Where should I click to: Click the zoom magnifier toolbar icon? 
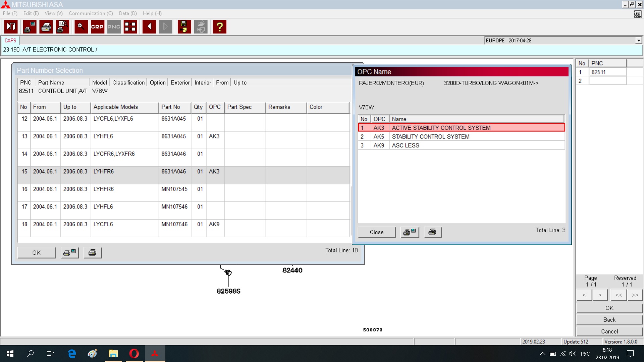[81, 27]
